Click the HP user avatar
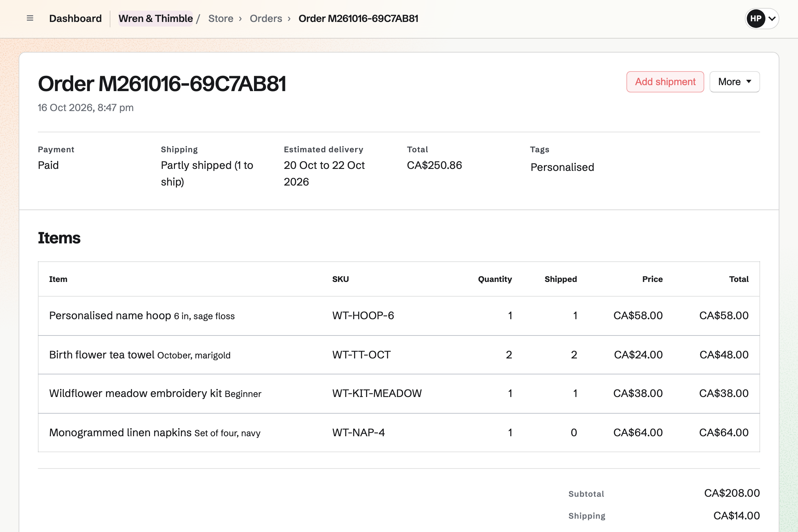798x532 pixels. tap(756, 18)
